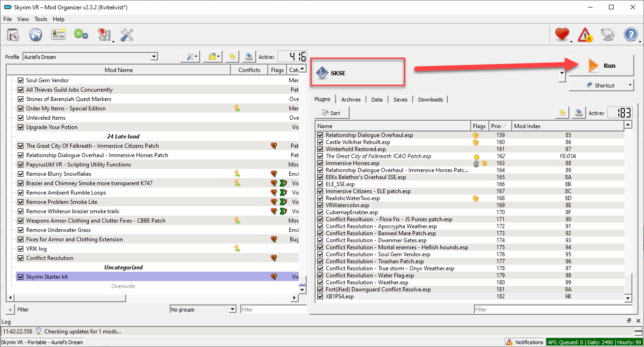Viewport: 644px width, 347px height.
Task: Open the profiles configuration icon
Action: 58,35
